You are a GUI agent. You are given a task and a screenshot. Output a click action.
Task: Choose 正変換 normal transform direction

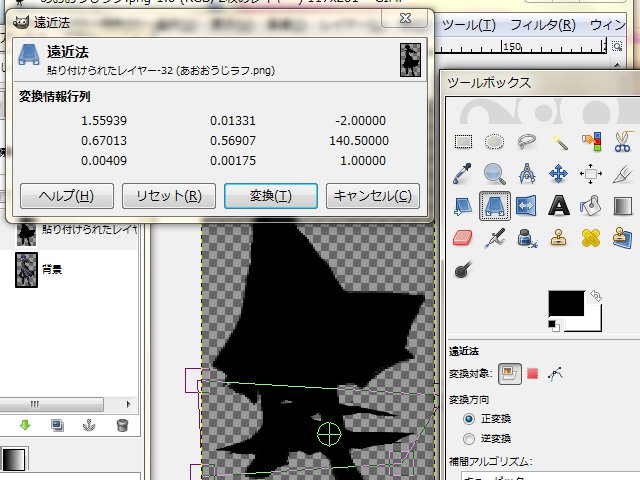(469, 419)
